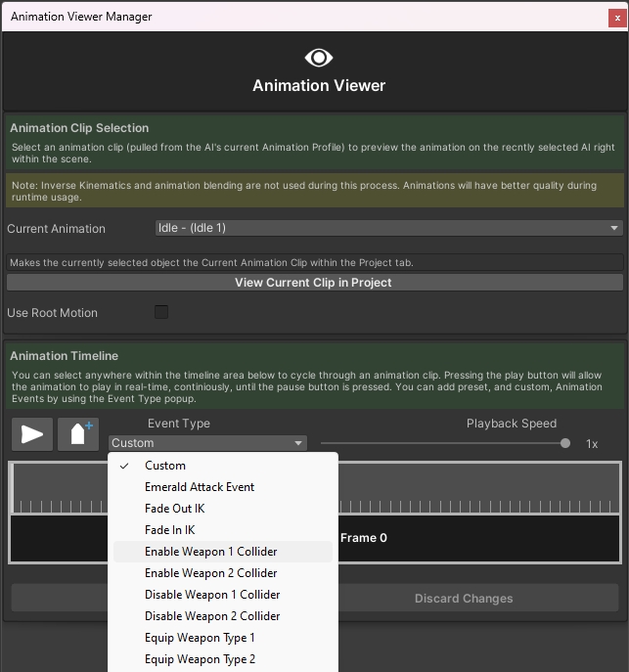Choose Disable Weapon 2 Collider option
Screen dimensions: 629x672
(212, 616)
